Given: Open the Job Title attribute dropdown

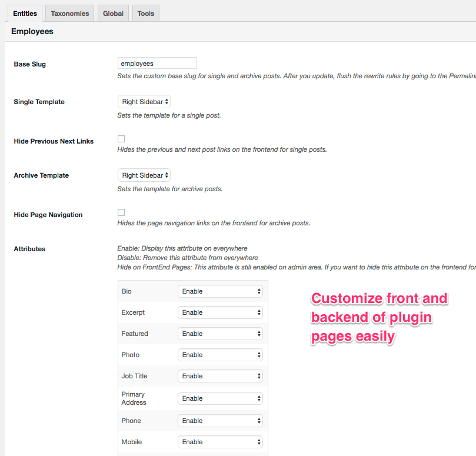Looking at the screenshot, I should point(220,376).
